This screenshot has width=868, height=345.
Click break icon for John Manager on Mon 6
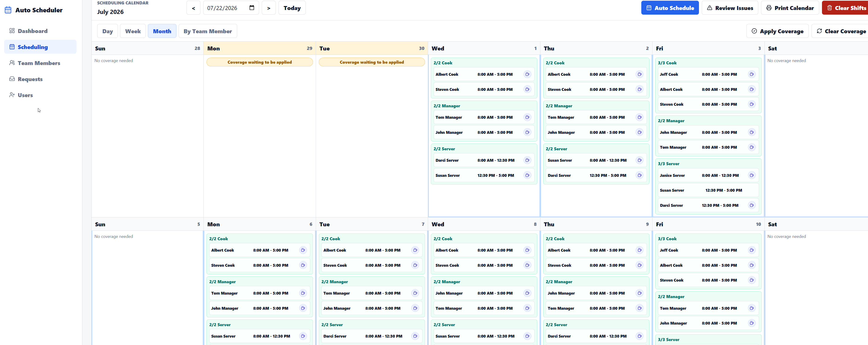point(303,308)
